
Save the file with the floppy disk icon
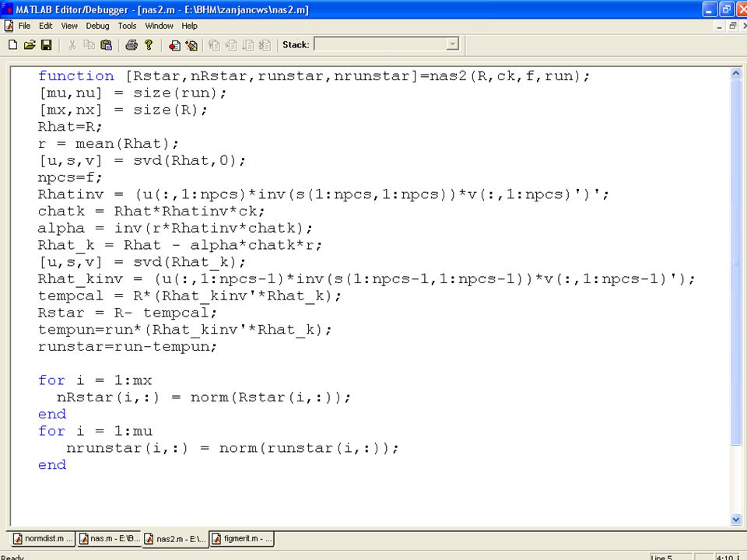click(46, 45)
